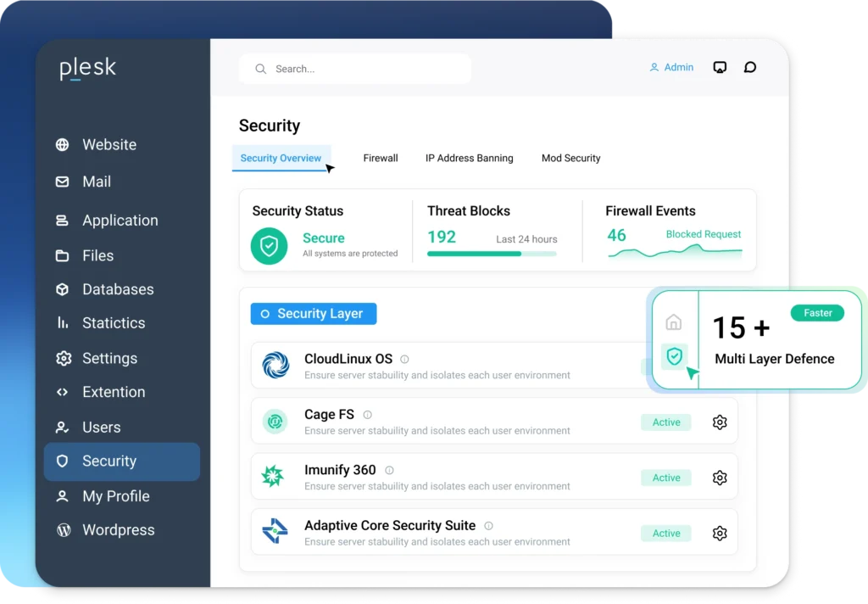Click the Settings gear icon in sidebar

[x=64, y=359]
